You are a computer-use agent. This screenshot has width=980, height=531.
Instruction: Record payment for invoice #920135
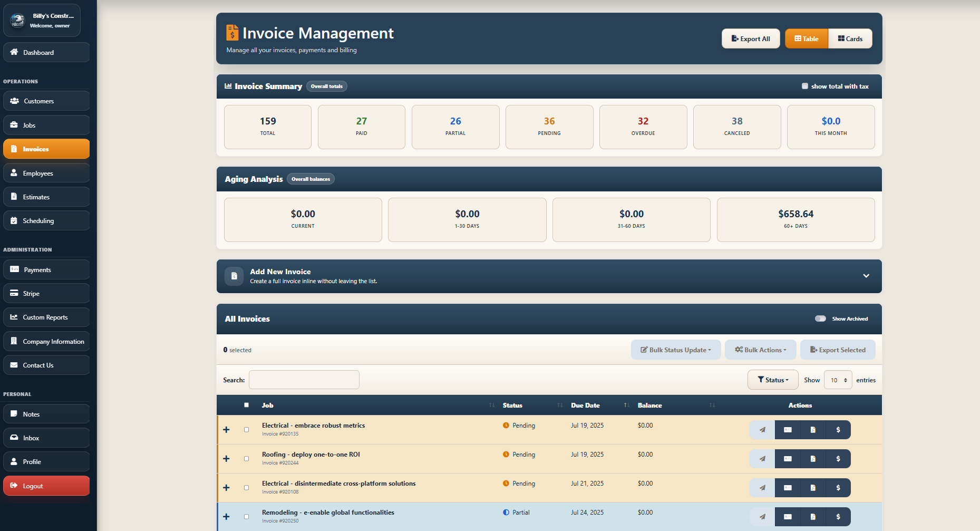click(838, 429)
